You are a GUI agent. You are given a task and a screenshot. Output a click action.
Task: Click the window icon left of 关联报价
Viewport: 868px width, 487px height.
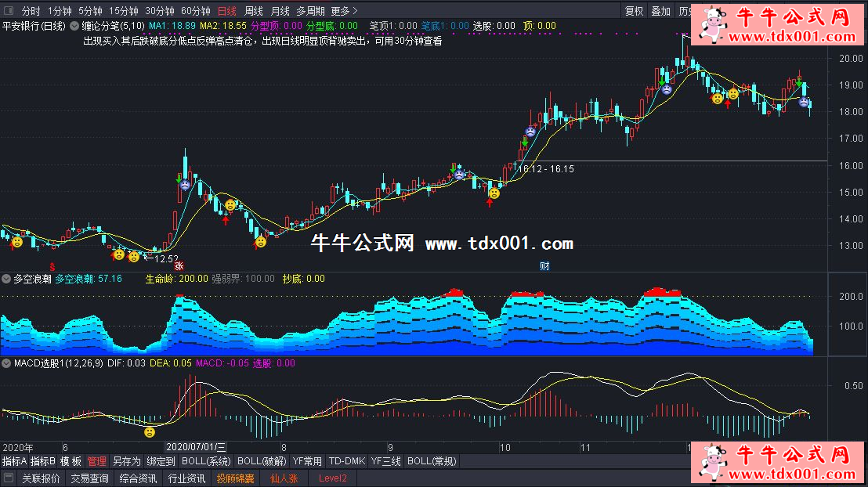9,478
